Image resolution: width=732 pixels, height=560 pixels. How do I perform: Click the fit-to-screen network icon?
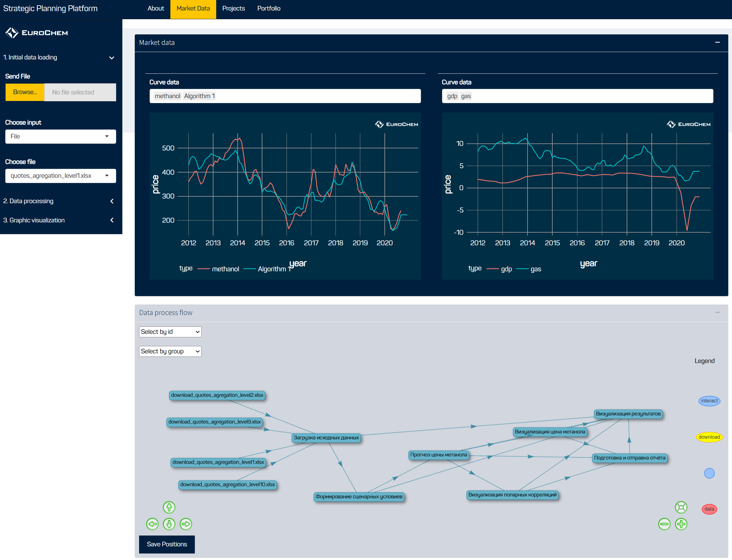(x=681, y=507)
